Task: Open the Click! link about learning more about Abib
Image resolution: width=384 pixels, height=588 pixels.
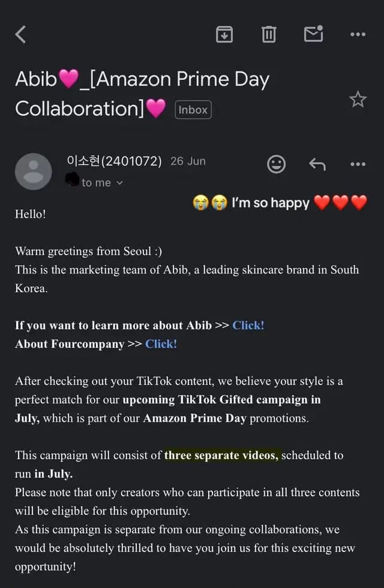Action: [248, 325]
